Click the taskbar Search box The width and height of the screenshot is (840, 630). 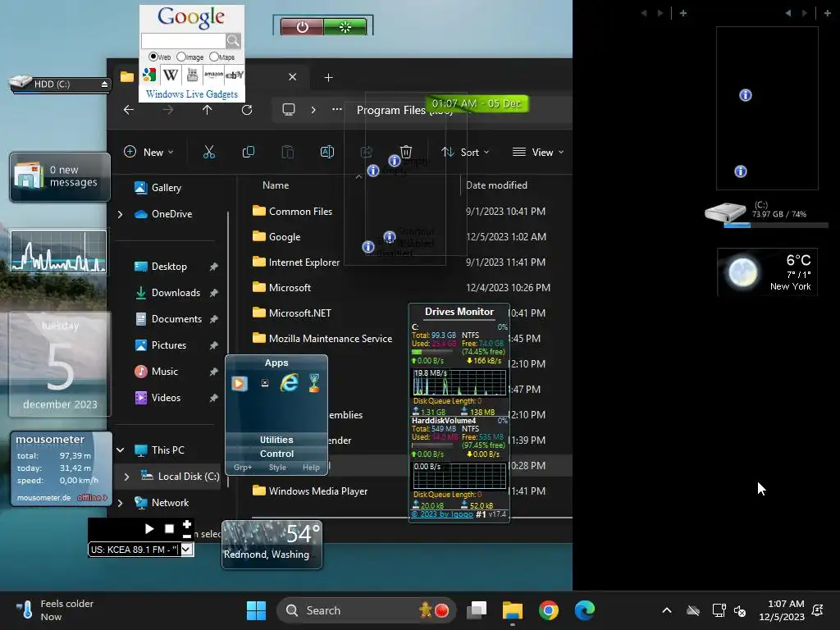[366, 610]
